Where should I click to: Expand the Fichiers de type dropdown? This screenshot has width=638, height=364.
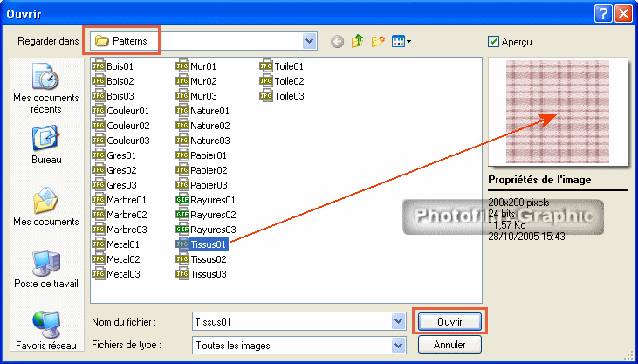pyautogui.click(x=397, y=345)
